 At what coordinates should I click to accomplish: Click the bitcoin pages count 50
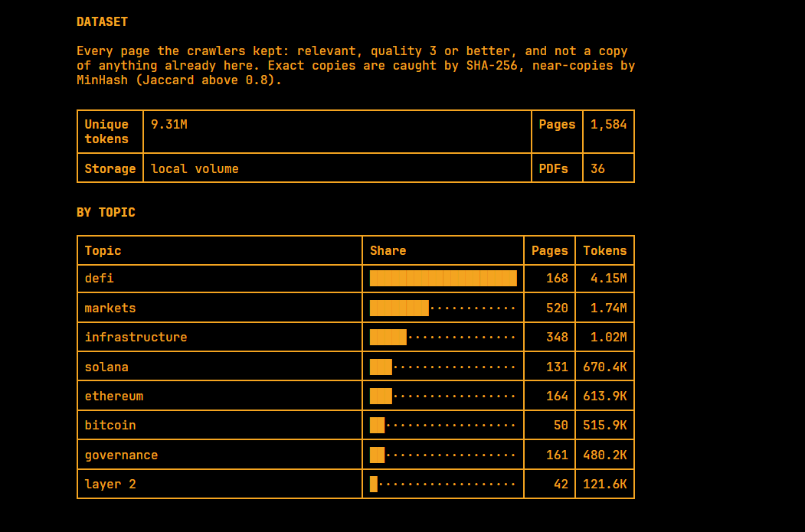(x=561, y=426)
